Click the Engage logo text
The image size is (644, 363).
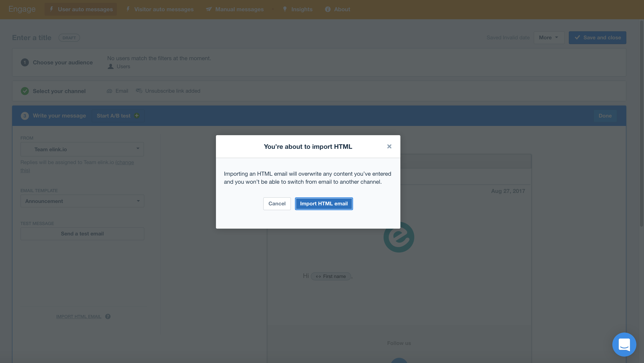[22, 9]
